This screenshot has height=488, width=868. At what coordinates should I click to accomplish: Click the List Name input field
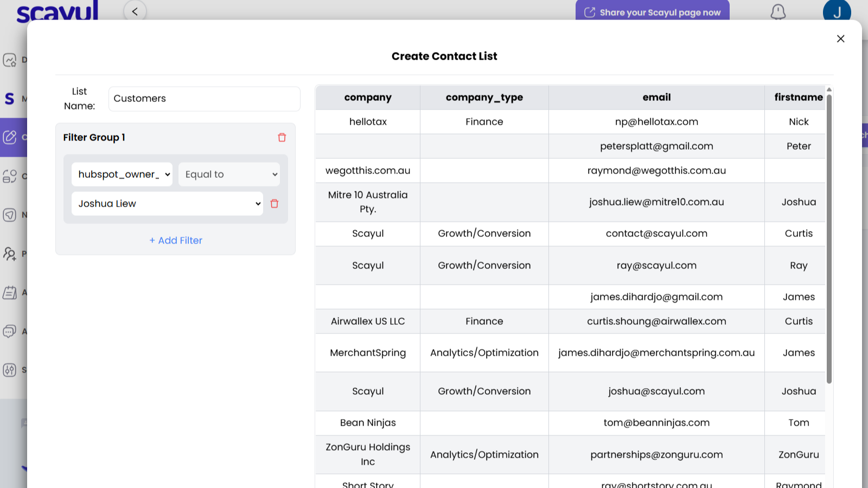point(204,99)
